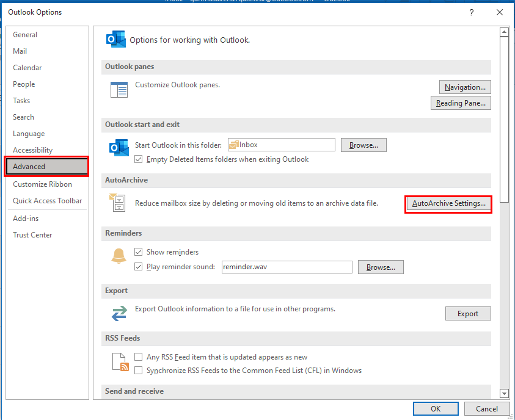Open the Mail options category
The image size is (515, 420).
pyautogui.click(x=47, y=51)
